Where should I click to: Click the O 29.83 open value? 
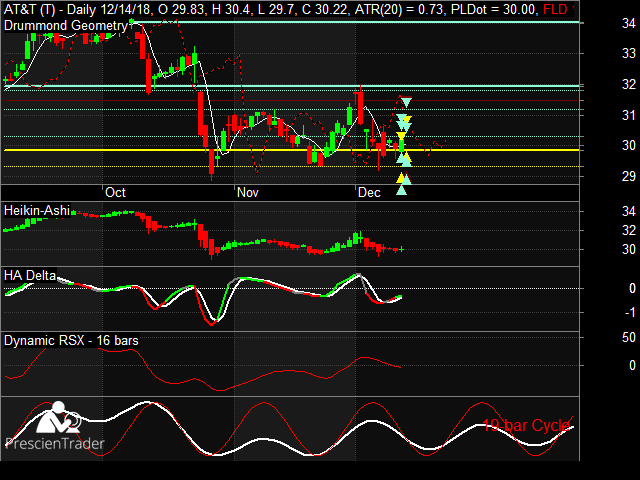click(x=181, y=9)
